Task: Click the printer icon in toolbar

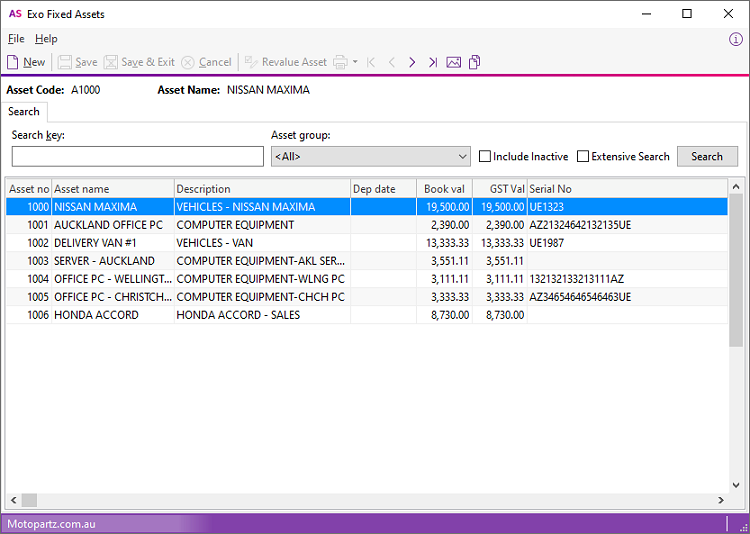Action: (340, 62)
